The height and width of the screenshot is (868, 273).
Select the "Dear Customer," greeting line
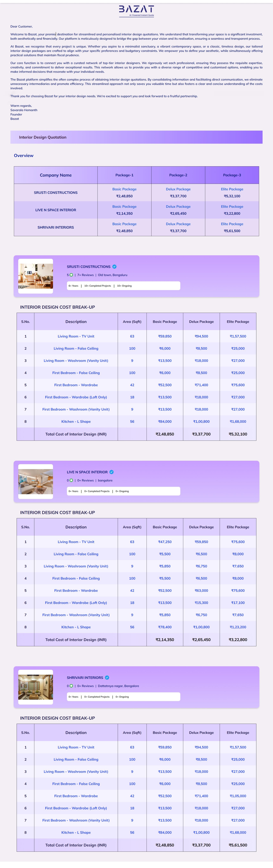coord(22,26)
